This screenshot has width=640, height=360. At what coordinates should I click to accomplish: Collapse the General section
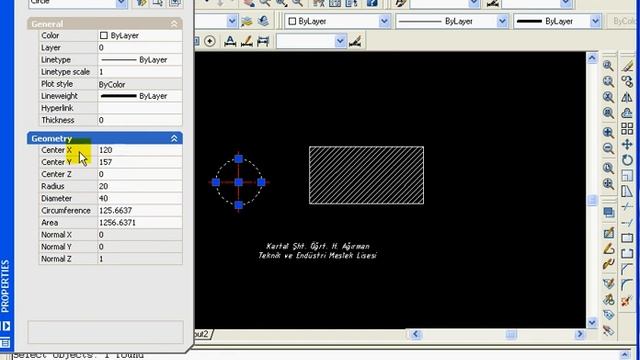(x=174, y=24)
